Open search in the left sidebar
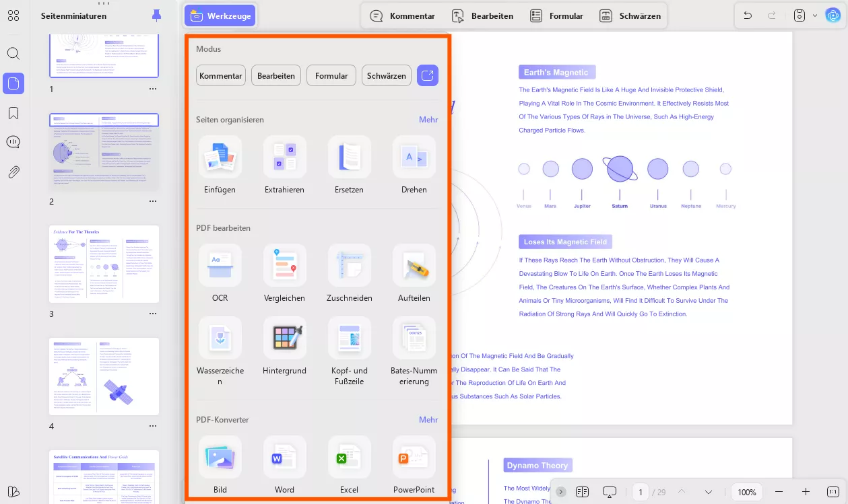The height and width of the screenshot is (504, 848). pyautogui.click(x=13, y=54)
